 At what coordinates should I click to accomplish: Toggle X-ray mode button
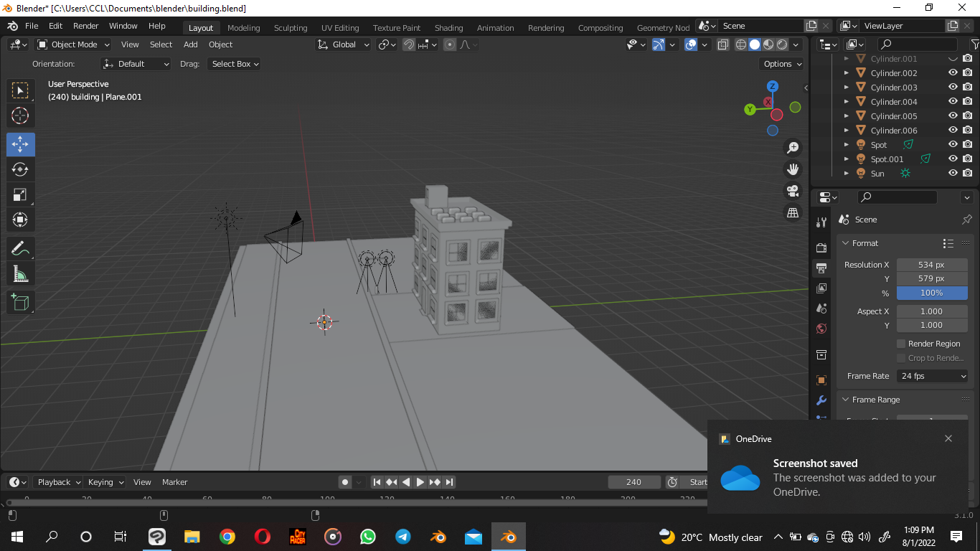pos(723,44)
